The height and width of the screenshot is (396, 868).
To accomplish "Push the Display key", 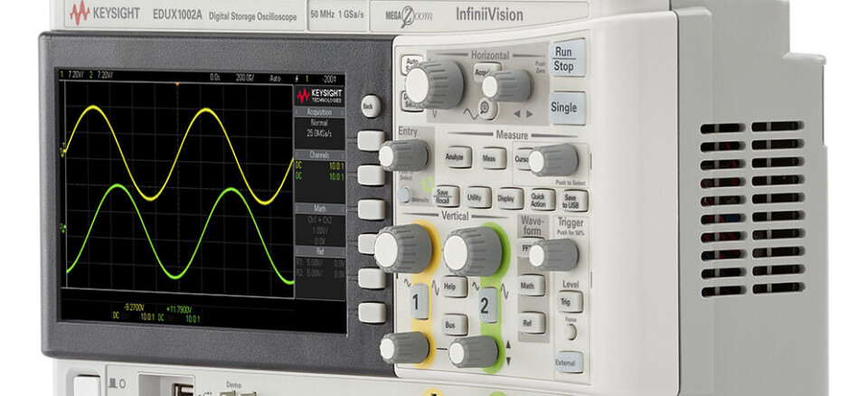I will [510, 198].
